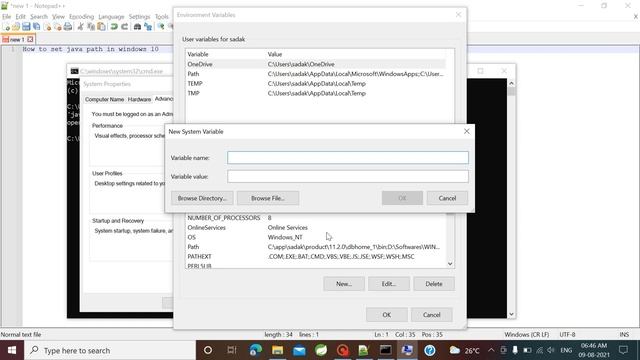Select the user Path variable row
The height and width of the screenshot is (360, 640).
tap(316, 74)
